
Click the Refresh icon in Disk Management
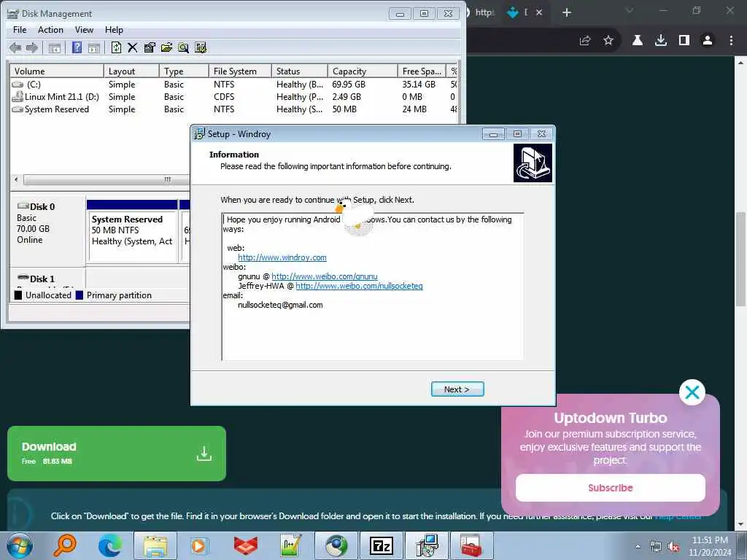click(116, 47)
